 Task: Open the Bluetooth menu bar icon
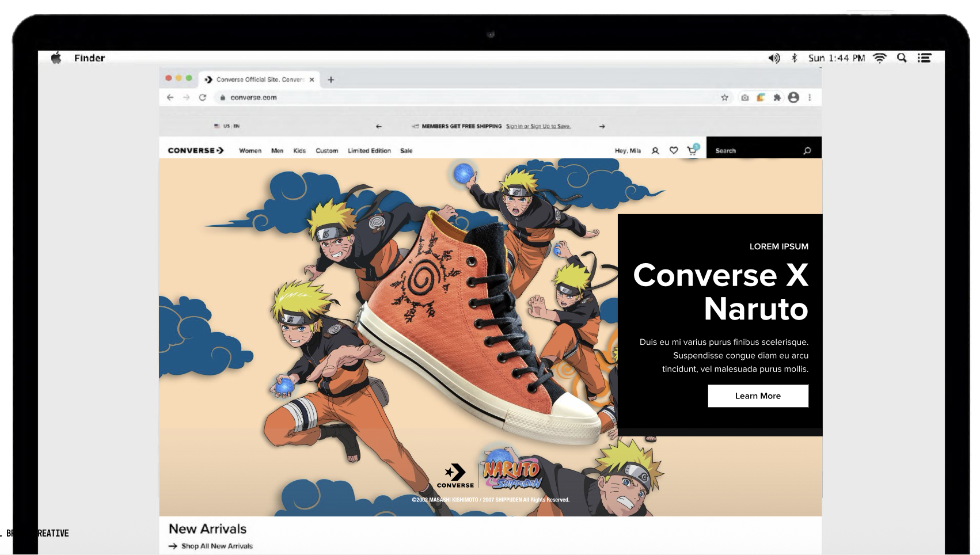794,58
